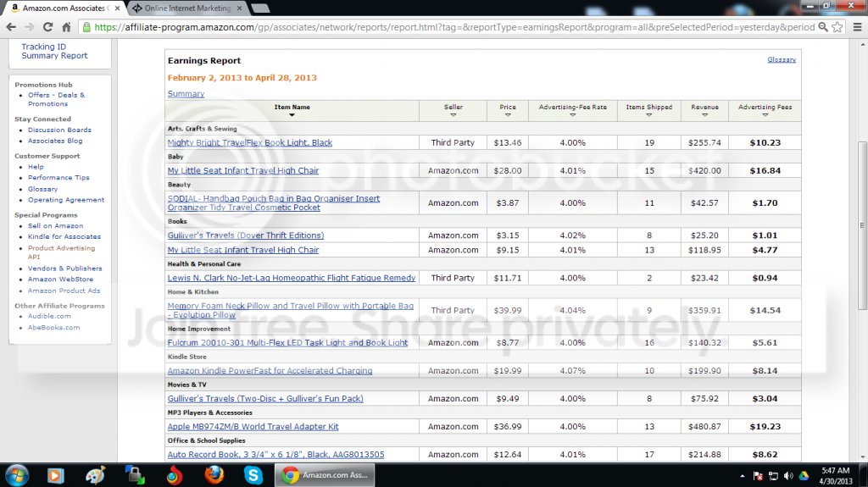Jump to the Summary link
This screenshot has width=868, height=487.
point(186,93)
